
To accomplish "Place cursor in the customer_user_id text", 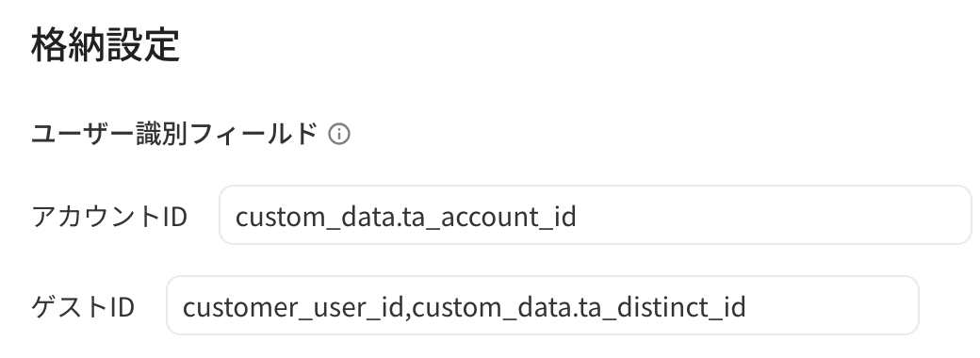I will click(x=293, y=307).
